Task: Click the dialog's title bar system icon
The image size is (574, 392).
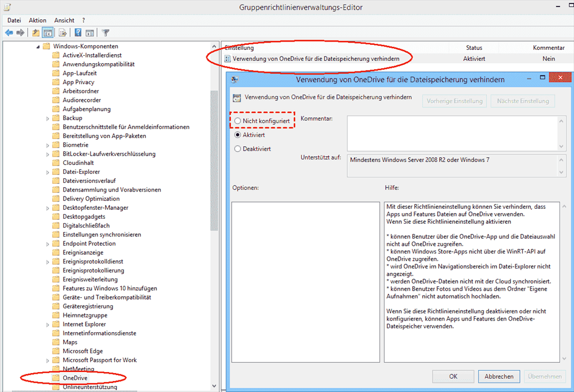Action: coord(235,79)
